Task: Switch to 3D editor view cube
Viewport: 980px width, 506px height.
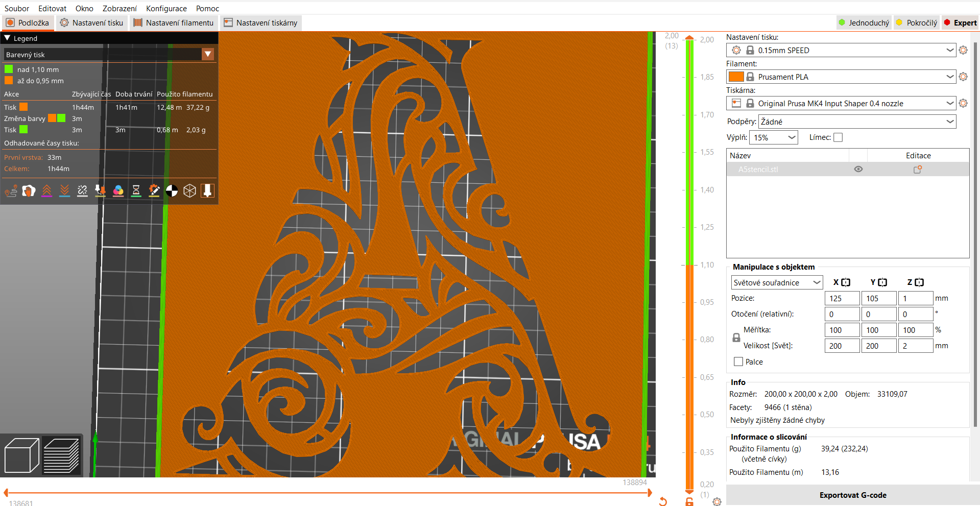Action: [21, 455]
